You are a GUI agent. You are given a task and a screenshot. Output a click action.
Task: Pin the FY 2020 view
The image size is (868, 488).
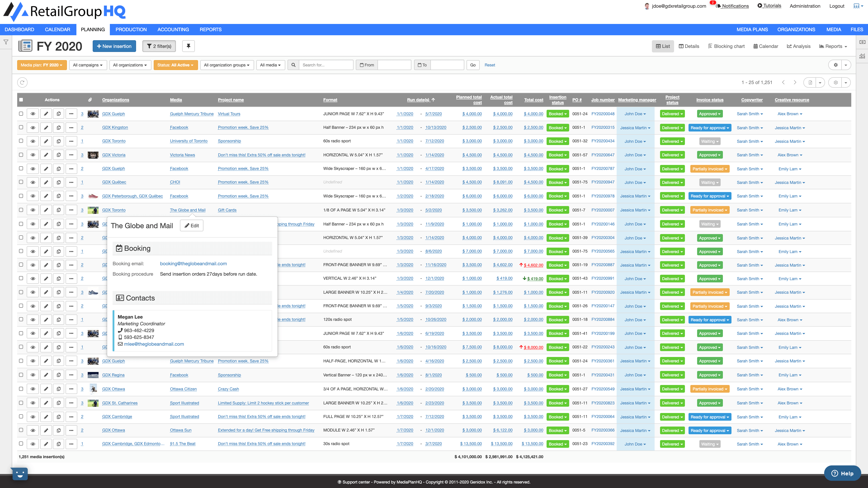click(188, 46)
